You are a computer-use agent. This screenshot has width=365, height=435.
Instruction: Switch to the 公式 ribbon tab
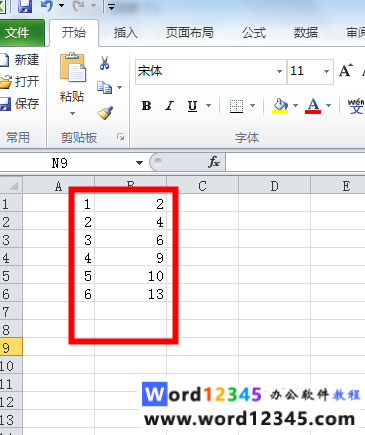click(254, 33)
